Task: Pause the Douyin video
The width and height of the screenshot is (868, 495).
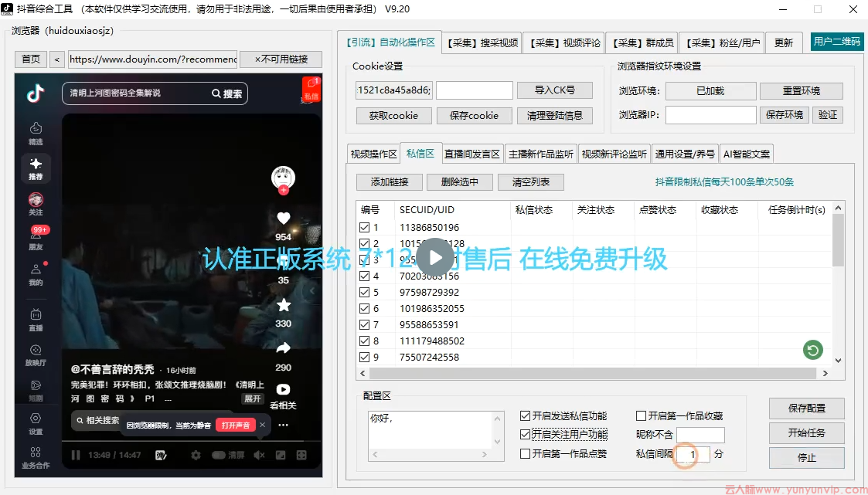Action: tap(76, 455)
